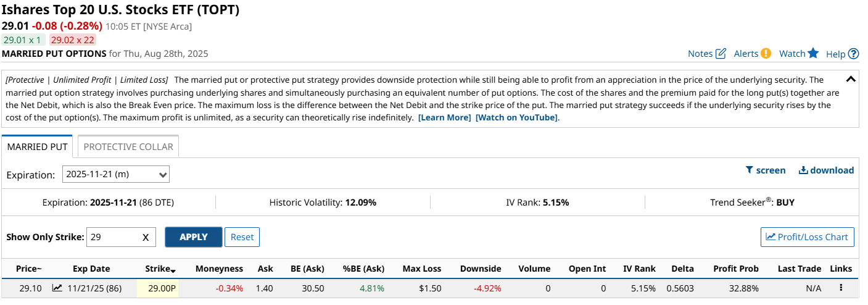The height and width of the screenshot is (305, 868).
Task: Select the Married Put tab
Action: coord(37,147)
